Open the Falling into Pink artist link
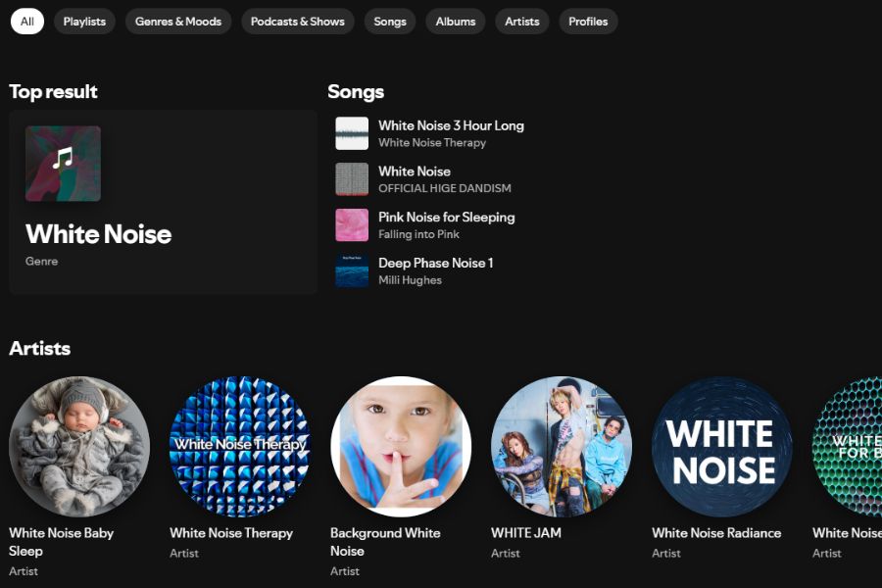Viewport: 882px width, 588px height. click(418, 234)
